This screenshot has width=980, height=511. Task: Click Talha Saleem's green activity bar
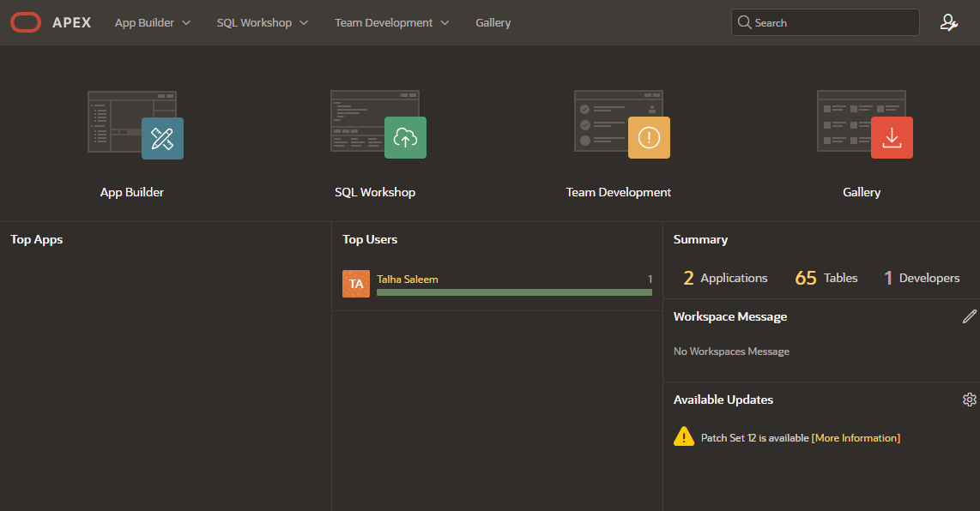click(514, 292)
